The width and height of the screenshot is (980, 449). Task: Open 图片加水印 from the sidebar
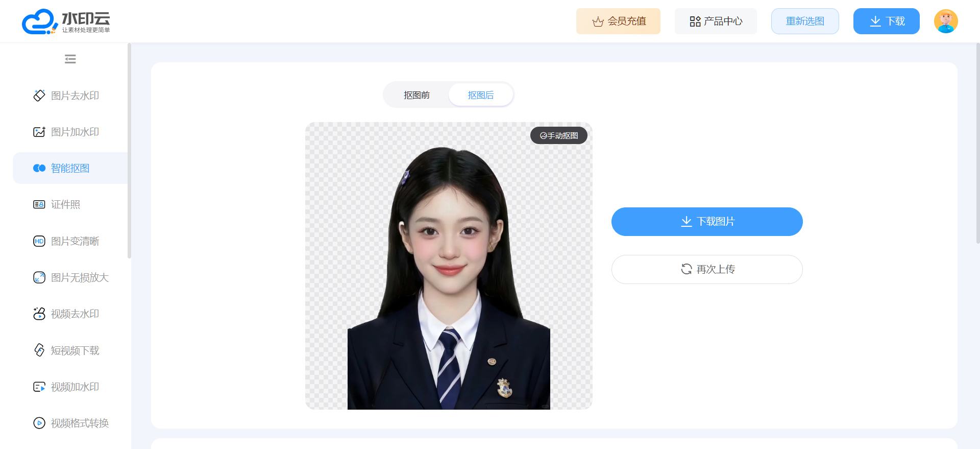point(70,132)
